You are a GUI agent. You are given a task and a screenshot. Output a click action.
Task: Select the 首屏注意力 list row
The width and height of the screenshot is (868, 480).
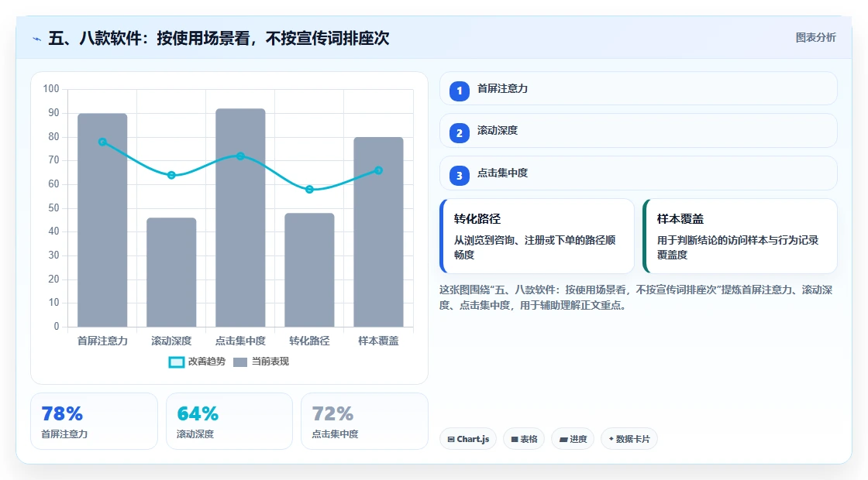639,88
